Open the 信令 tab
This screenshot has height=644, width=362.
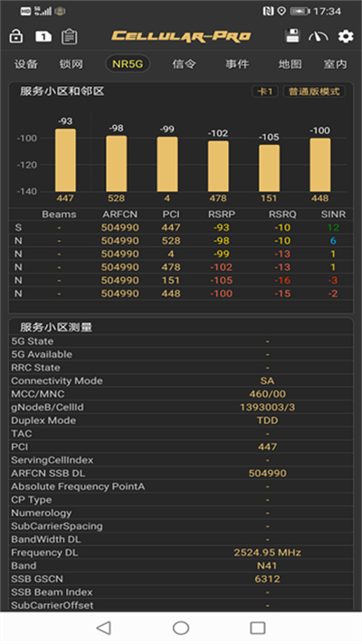[184, 64]
